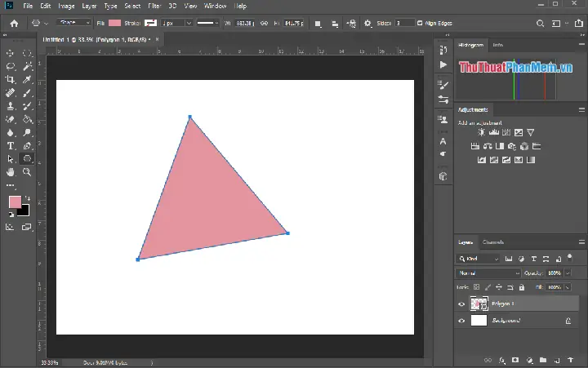Image resolution: width=588 pixels, height=368 pixels.
Task: Open the Shape mode dropdown
Action: (73, 23)
